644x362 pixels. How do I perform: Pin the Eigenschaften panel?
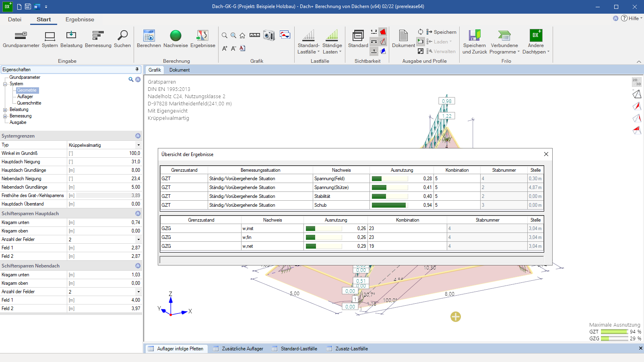(137, 69)
